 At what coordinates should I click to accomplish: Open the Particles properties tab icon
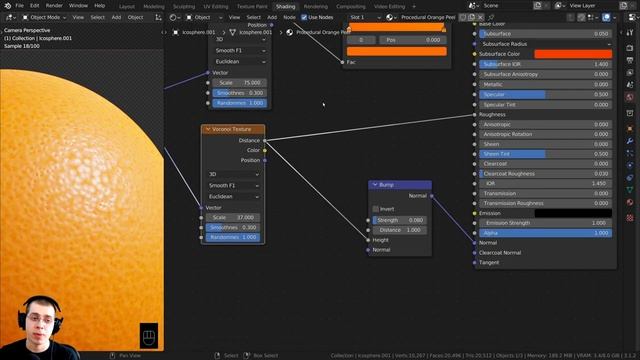(630, 153)
